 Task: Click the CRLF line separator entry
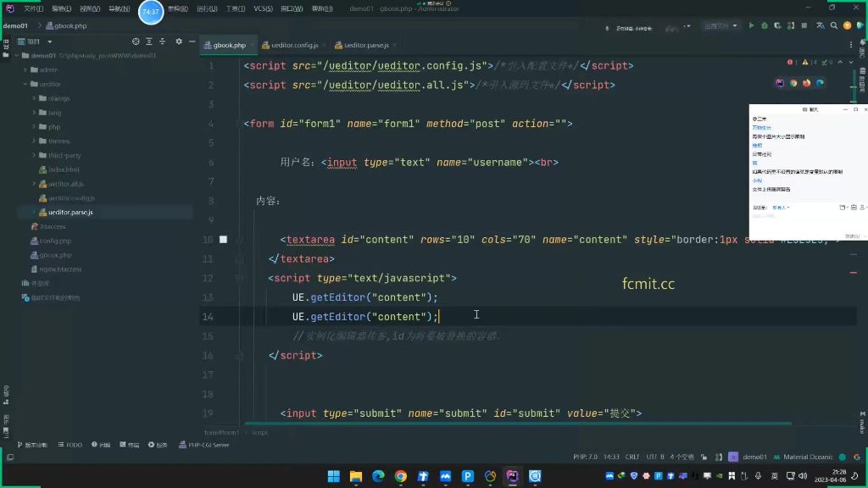632,457
